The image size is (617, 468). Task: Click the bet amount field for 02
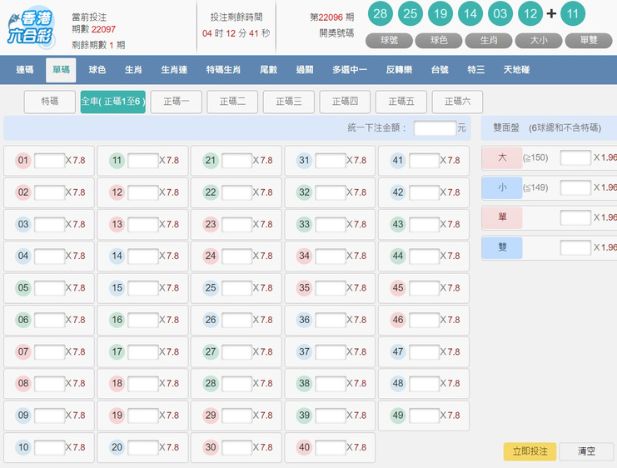50,192
